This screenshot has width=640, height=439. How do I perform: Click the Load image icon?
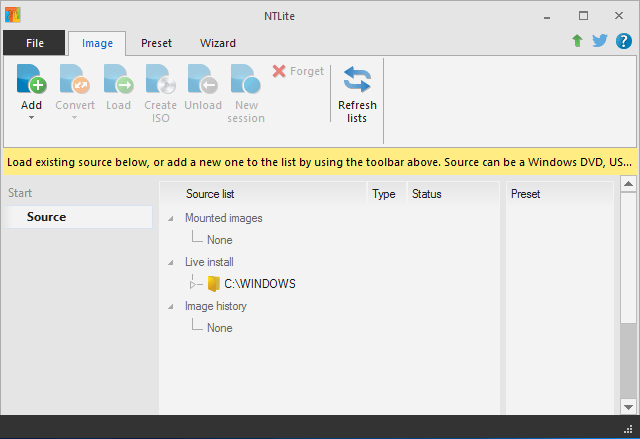click(118, 80)
